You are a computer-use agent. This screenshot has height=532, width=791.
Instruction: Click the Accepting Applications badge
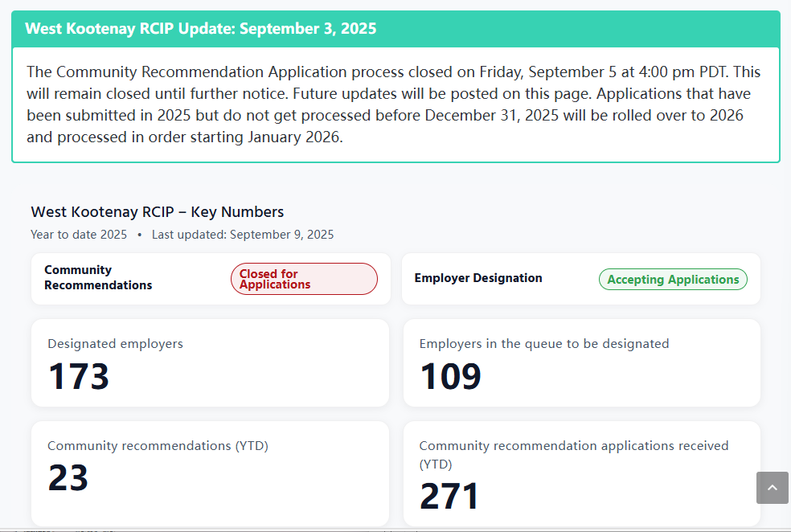(673, 280)
